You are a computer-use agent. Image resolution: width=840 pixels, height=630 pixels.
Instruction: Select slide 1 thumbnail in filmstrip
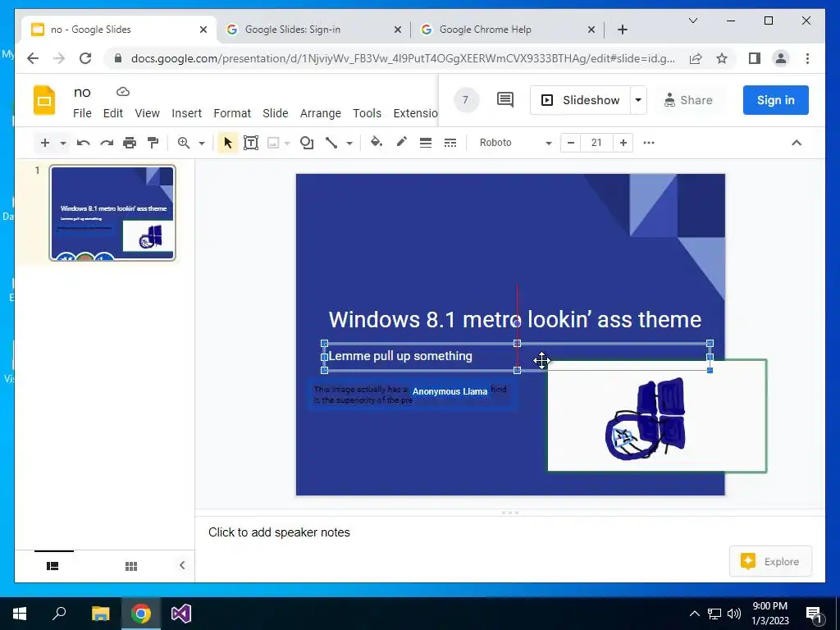[x=112, y=213]
